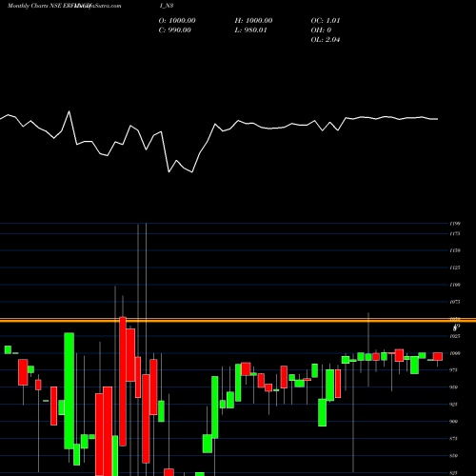Click the high price value H: 1000.00
This screenshot has width=476, height=476.
click(253, 21)
